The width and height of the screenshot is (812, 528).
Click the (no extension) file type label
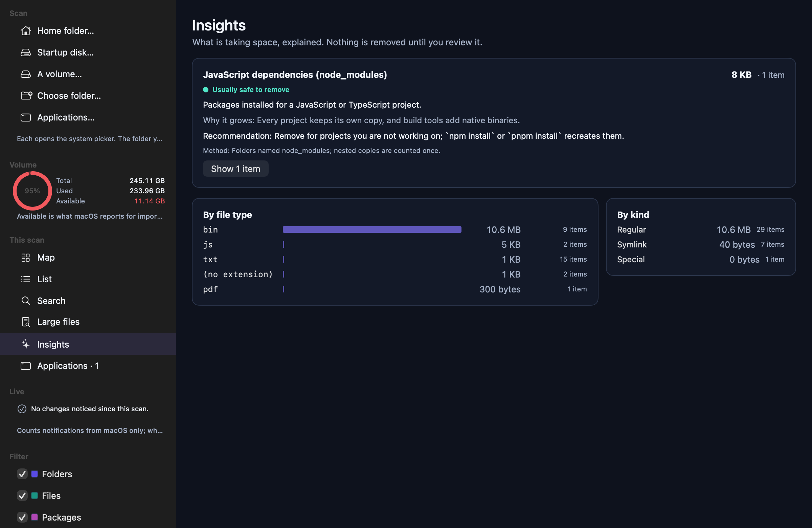238,274
